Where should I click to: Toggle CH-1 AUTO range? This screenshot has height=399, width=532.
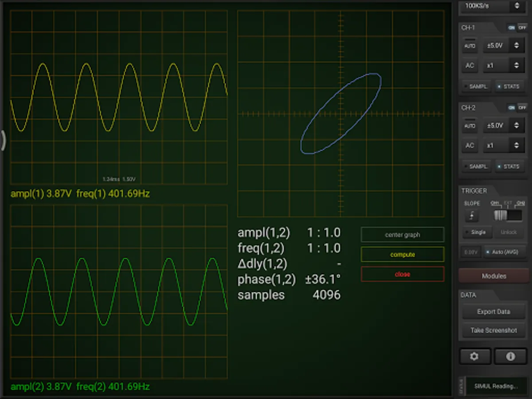(x=469, y=46)
